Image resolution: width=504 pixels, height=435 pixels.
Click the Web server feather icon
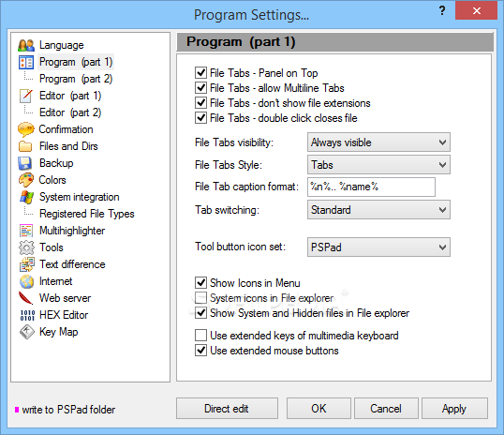(25, 298)
